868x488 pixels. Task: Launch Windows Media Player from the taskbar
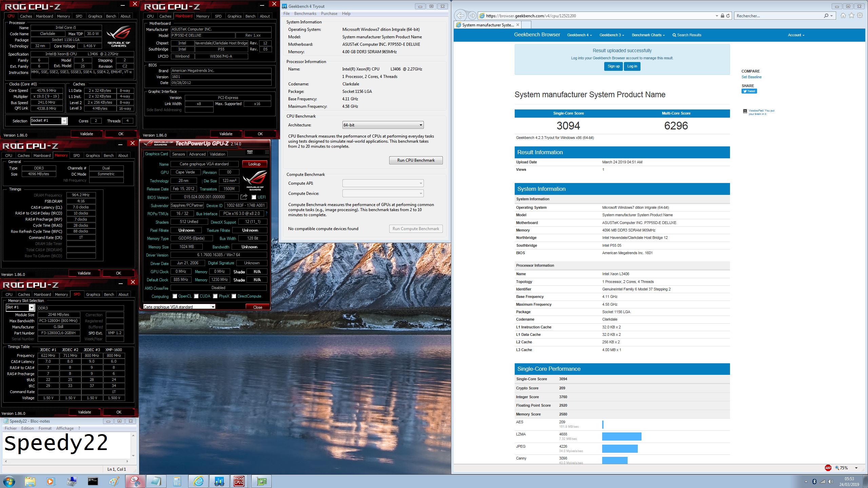tap(50, 481)
